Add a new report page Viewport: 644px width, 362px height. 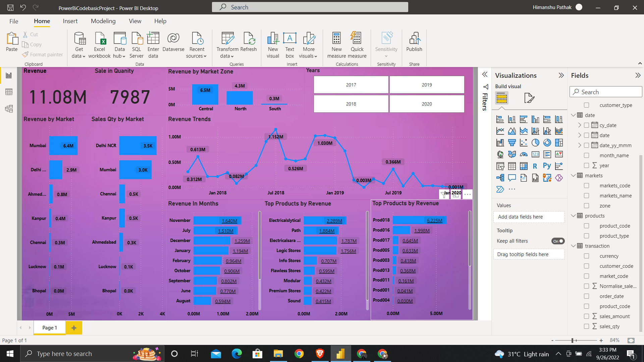tap(74, 328)
